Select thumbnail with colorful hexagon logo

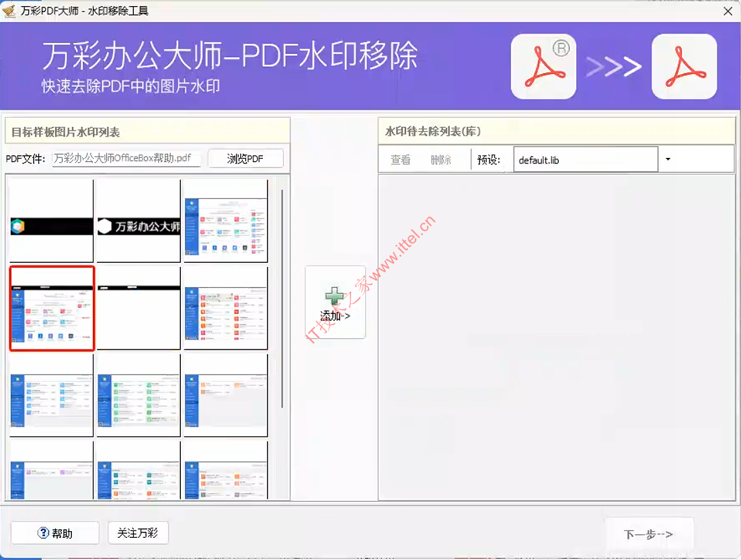[52, 221]
